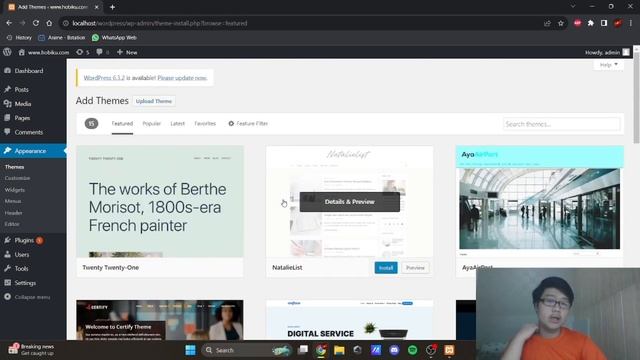Select Menus submenu item

(x=13, y=201)
